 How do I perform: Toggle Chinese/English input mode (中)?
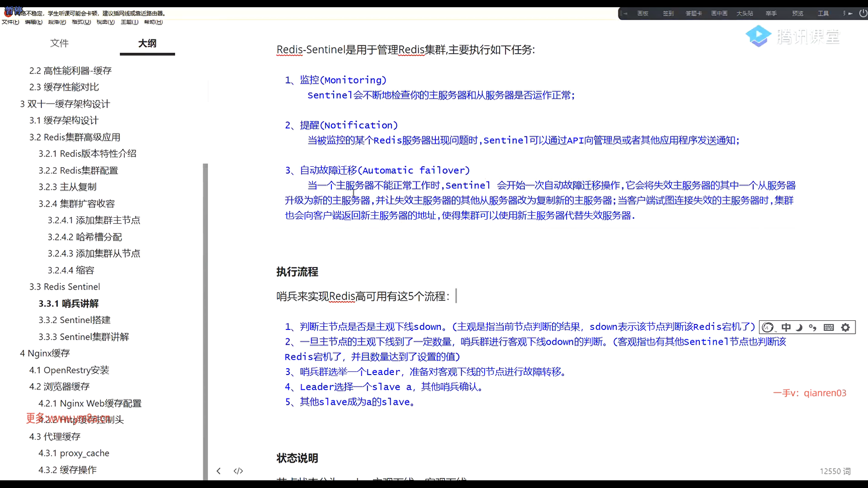pos(786,328)
